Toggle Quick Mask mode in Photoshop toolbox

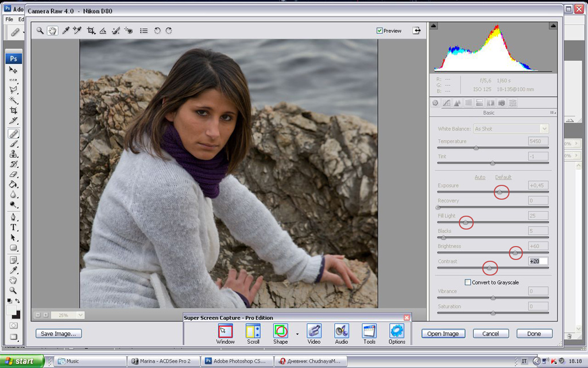13,325
